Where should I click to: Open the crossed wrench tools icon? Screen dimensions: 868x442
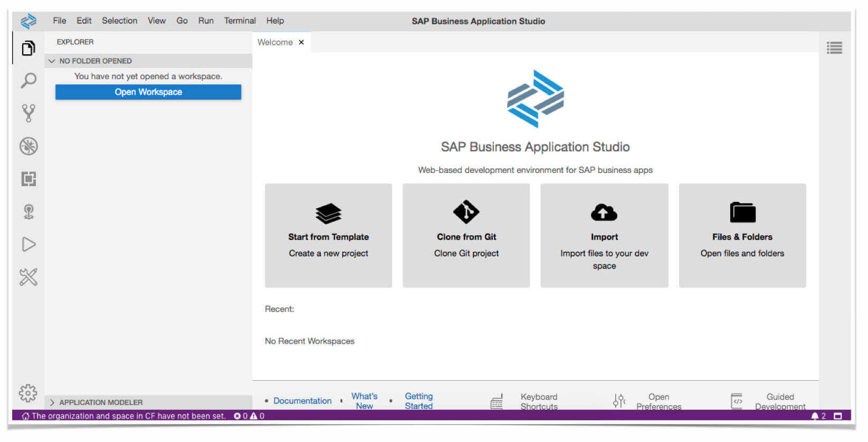(28, 277)
